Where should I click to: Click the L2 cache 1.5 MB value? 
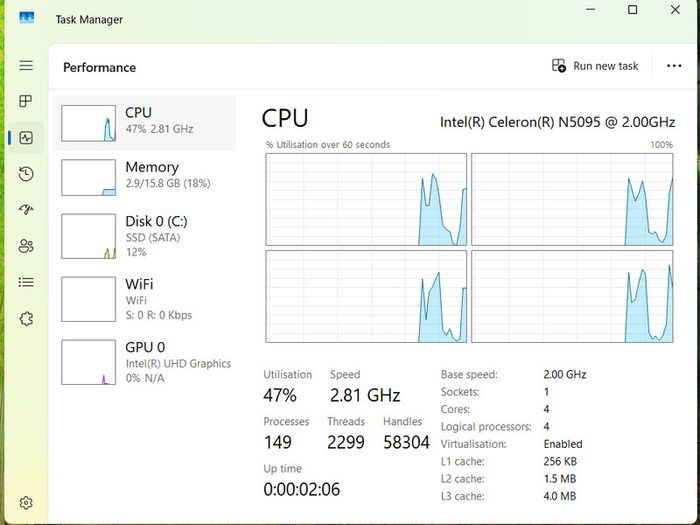point(560,479)
